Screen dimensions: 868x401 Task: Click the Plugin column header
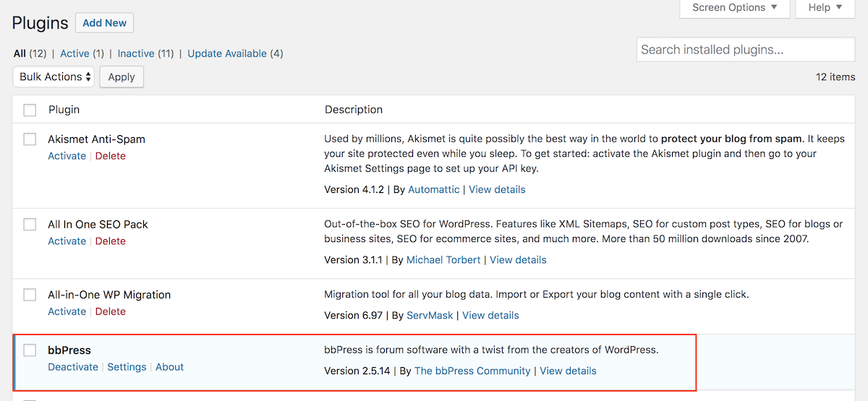[64, 110]
